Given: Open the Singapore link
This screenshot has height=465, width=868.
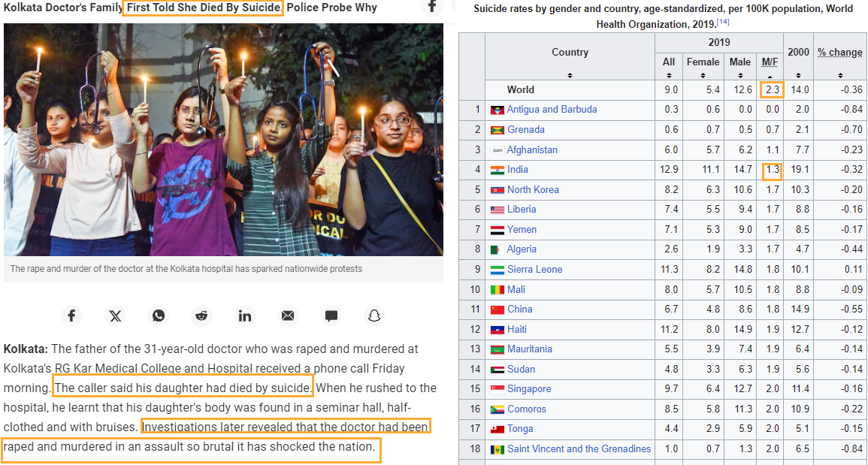Looking at the screenshot, I should pos(529,389).
